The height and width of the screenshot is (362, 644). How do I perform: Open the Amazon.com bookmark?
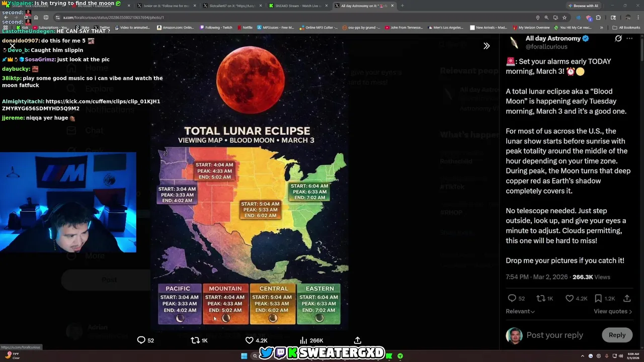tap(175, 28)
